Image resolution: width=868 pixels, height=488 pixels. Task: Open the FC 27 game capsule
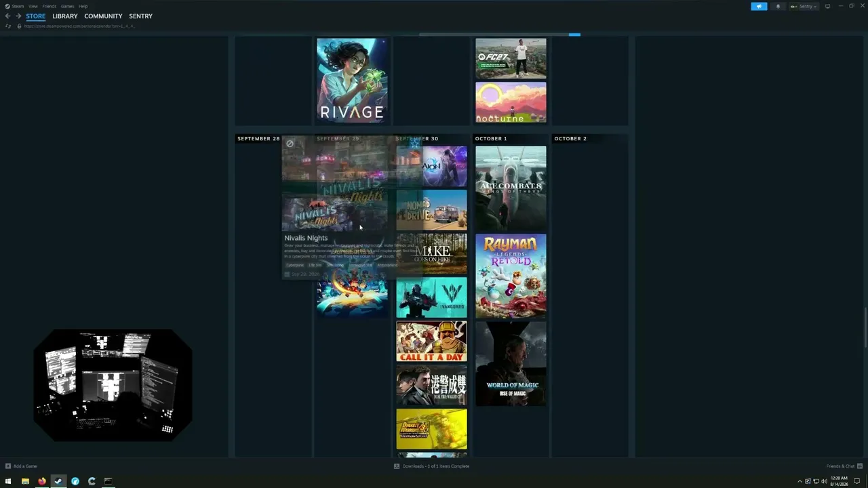point(511,58)
